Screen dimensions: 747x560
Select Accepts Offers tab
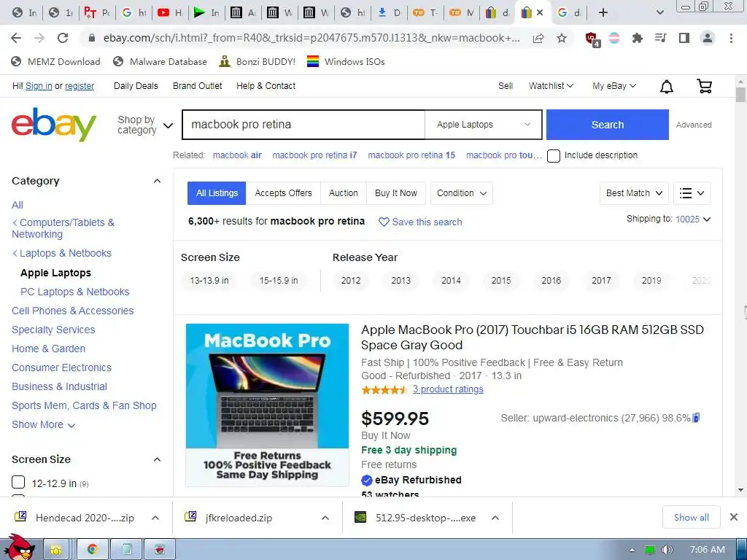[284, 193]
